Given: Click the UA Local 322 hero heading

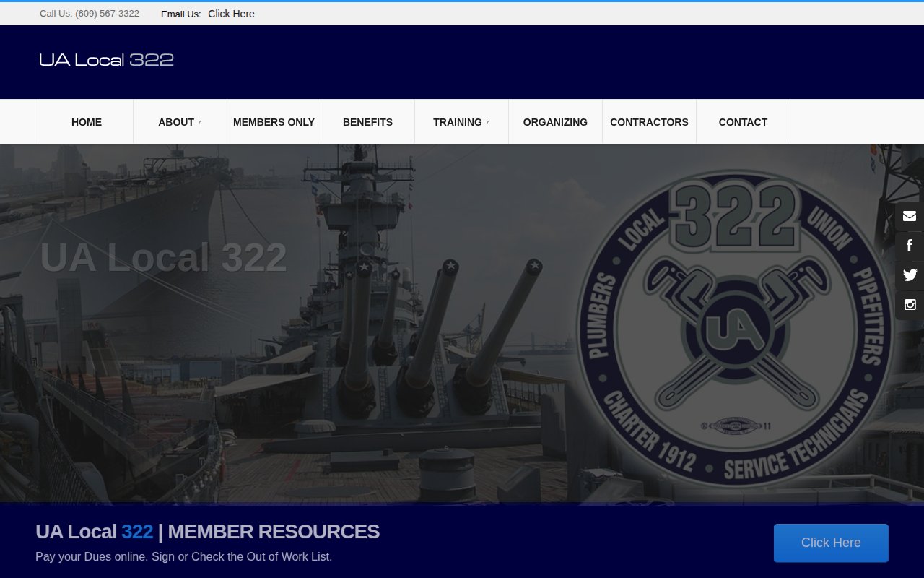Looking at the screenshot, I should click(x=163, y=258).
